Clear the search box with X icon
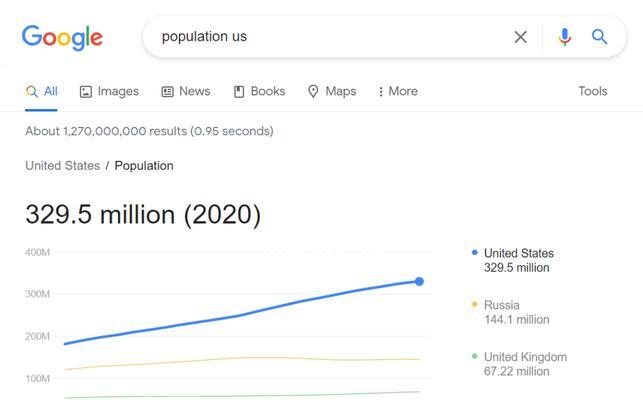 (x=520, y=37)
